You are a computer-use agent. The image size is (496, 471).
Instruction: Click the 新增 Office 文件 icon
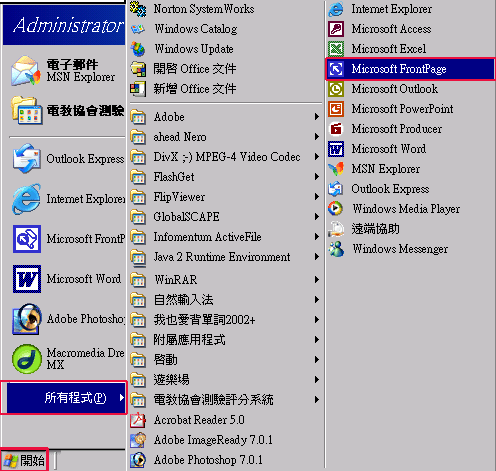[138, 89]
